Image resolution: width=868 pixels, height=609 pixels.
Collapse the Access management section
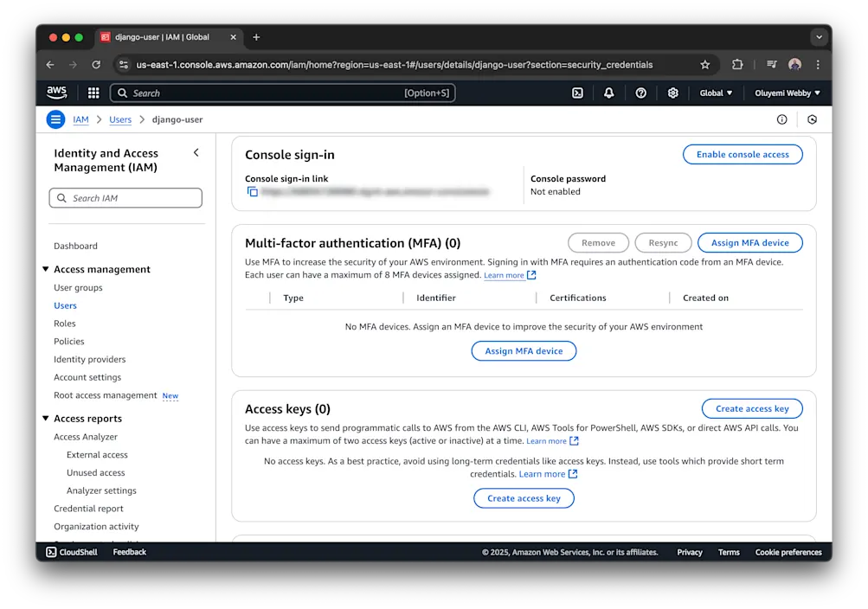[46, 269]
